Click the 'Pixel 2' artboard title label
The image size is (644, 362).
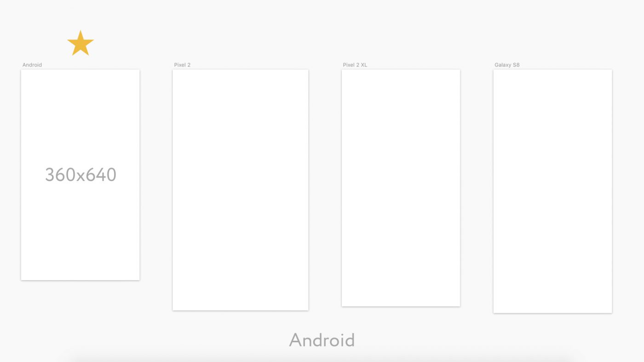(x=182, y=65)
